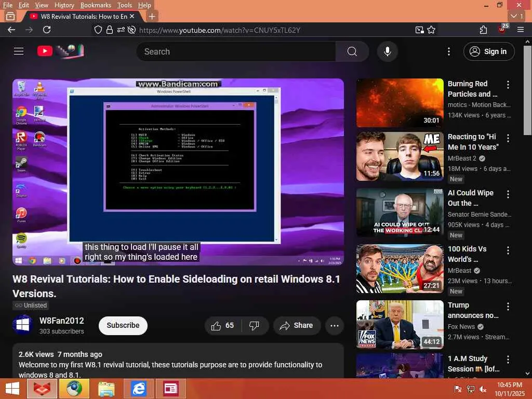Expand the video description text

[x=178, y=362]
